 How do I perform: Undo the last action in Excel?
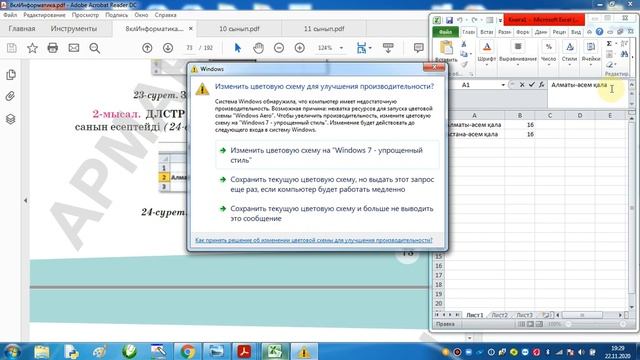[x=460, y=20]
